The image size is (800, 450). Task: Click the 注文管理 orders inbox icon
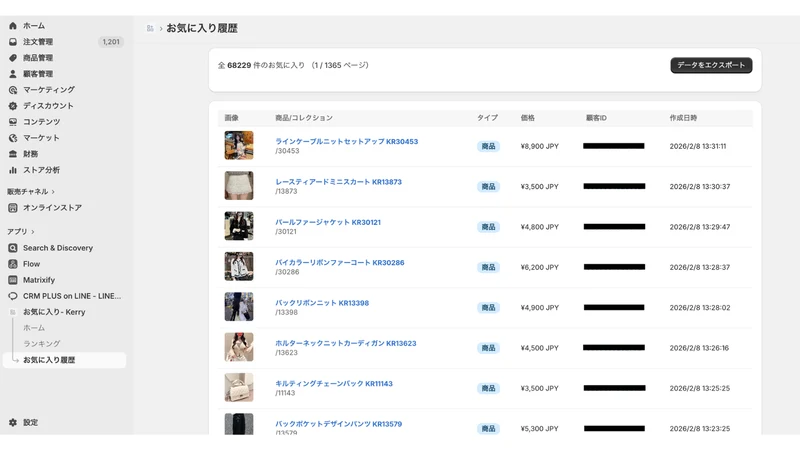(13, 42)
